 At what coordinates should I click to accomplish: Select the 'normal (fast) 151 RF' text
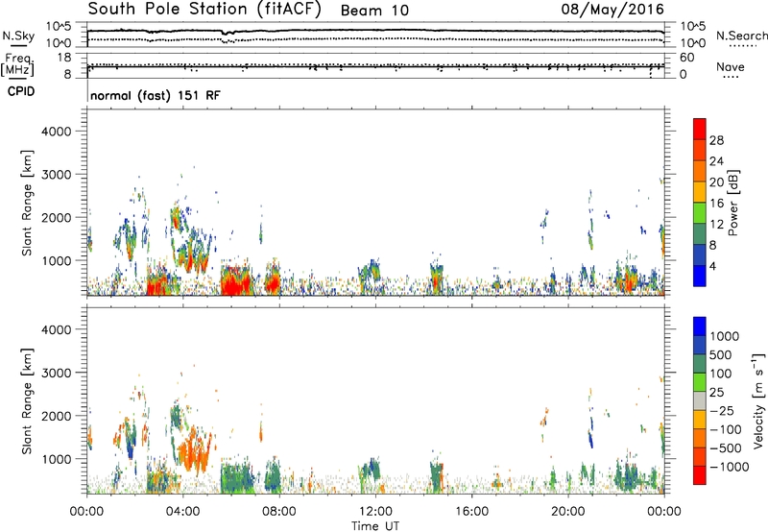point(156,95)
